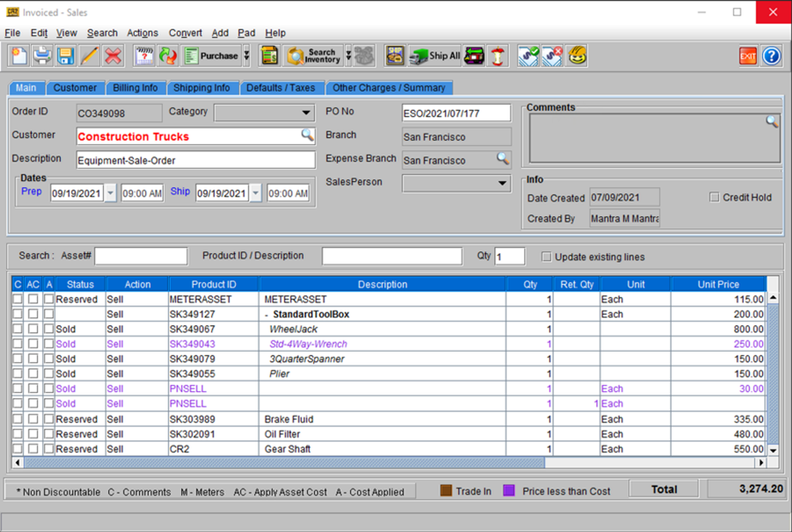
Task: Select the SK349043 product ID cell
Action: (x=214, y=344)
